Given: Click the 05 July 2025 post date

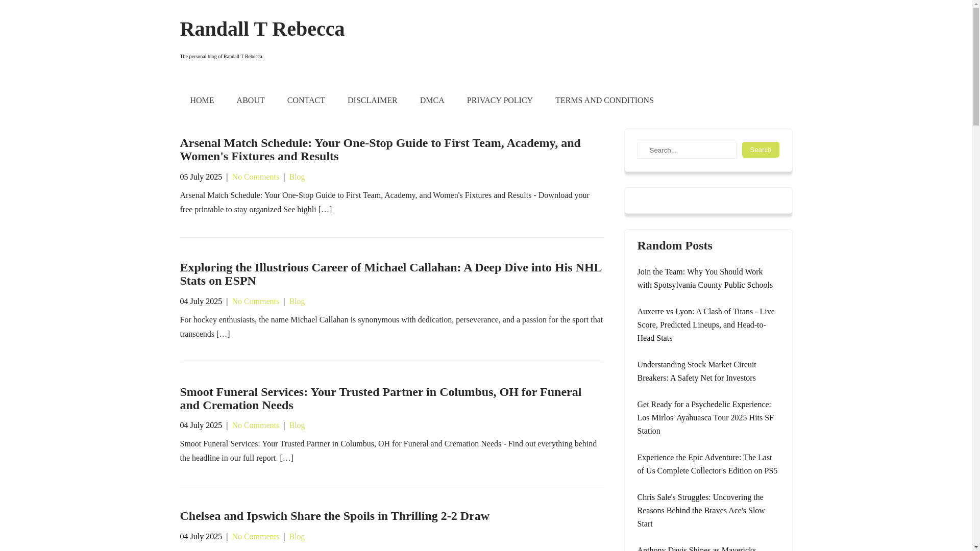Looking at the screenshot, I should pos(201,177).
